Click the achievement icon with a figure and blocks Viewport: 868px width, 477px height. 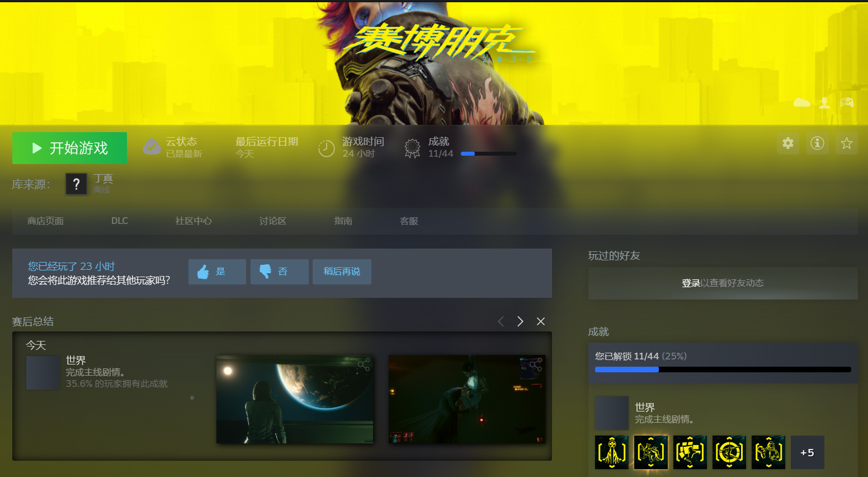click(x=690, y=452)
